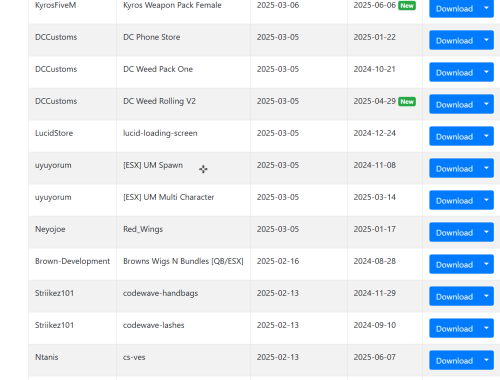Click asset name Kyros Weapon Pack Female

coord(172,5)
